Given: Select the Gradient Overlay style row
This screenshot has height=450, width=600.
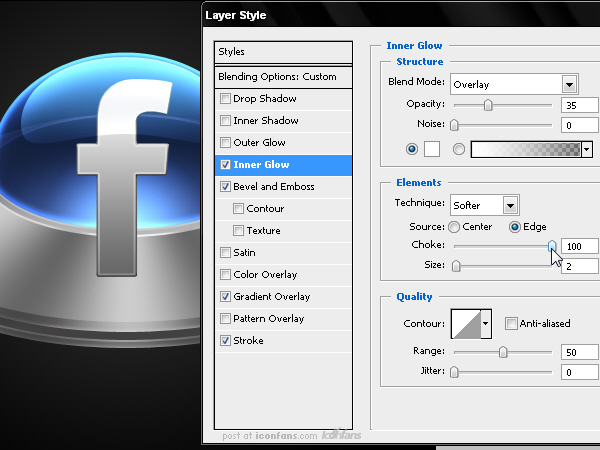Looking at the screenshot, I should (283, 297).
